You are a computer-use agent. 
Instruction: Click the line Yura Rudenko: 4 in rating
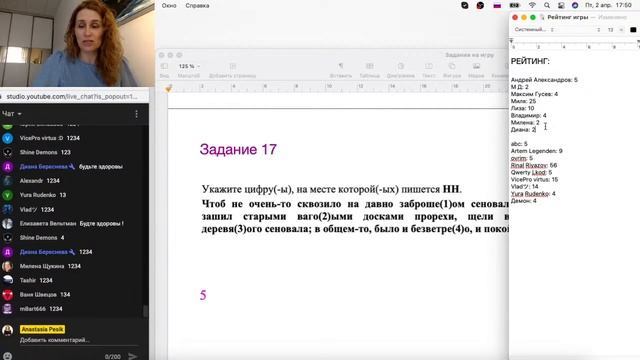point(533,194)
